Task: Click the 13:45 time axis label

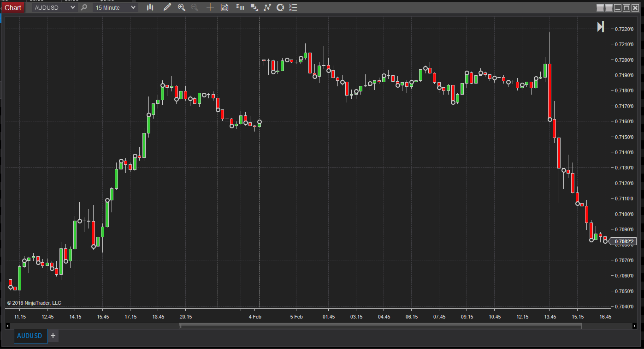Action: tap(550, 317)
